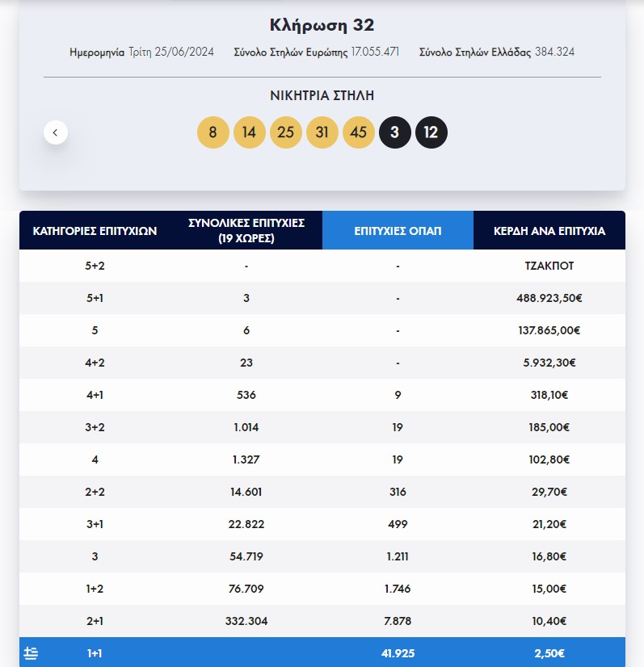The height and width of the screenshot is (667, 644).
Task: Click the Σύνολο Στηλών Ευρώπης value 17.055.471
Action: pos(376,52)
